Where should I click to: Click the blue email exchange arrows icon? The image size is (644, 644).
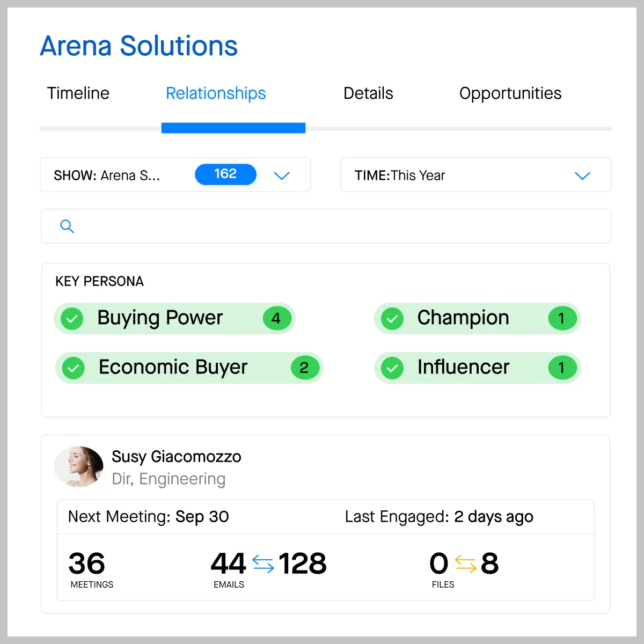point(263,563)
